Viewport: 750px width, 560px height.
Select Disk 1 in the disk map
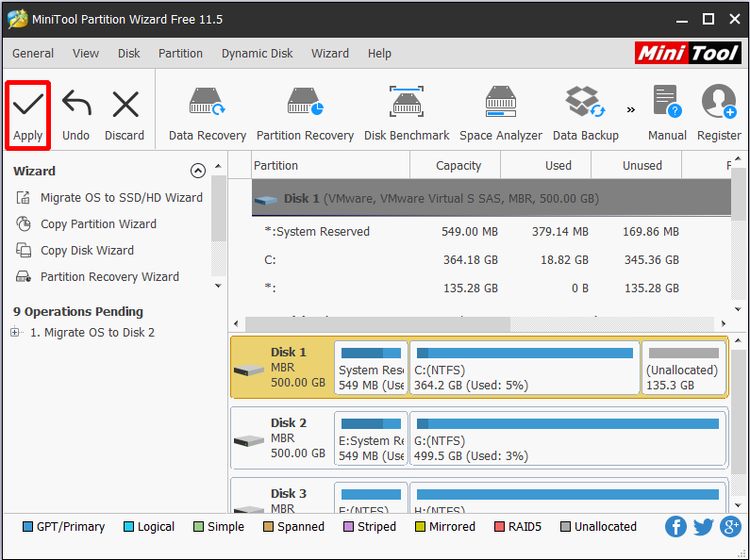click(282, 367)
